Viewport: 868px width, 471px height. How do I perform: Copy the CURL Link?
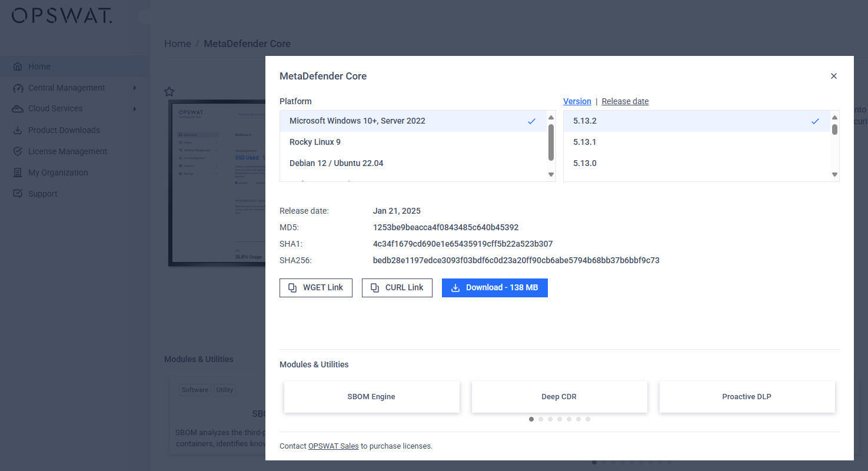pos(397,288)
